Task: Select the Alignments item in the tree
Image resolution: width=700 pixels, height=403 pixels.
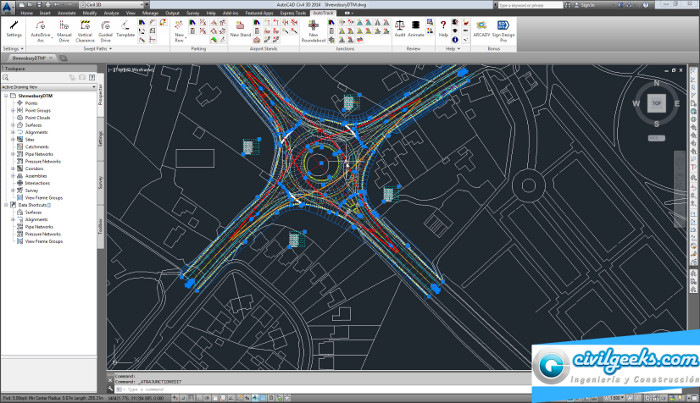Action: click(36, 132)
